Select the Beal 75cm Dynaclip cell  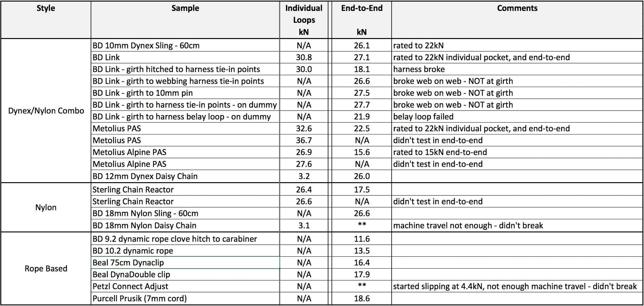128,262
